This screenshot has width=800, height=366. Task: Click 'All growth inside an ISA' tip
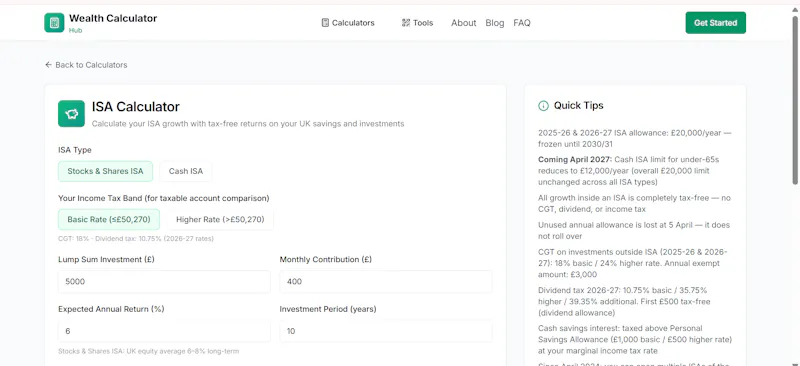tap(635, 203)
